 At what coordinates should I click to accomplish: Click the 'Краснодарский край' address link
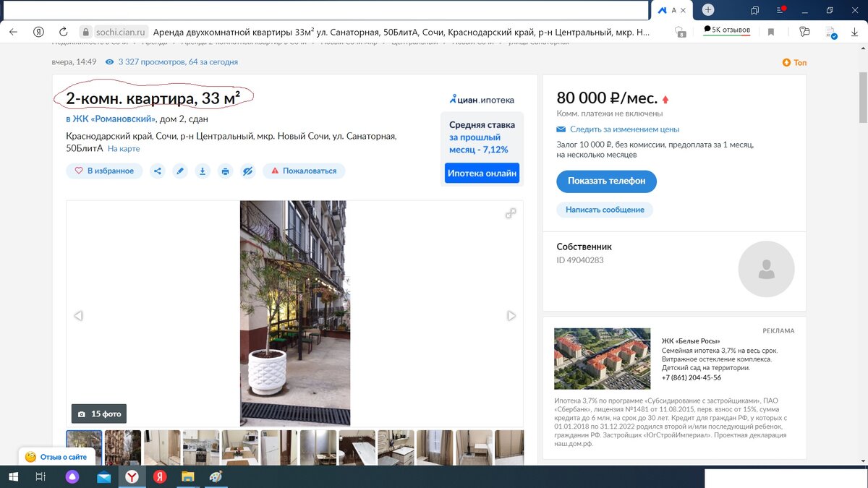(109, 136)
